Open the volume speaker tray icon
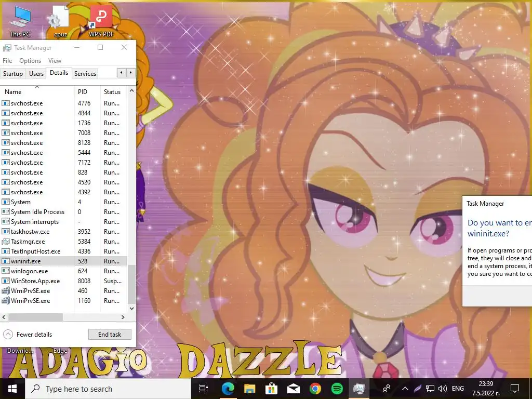532x399 pixels. coord(443,389)
